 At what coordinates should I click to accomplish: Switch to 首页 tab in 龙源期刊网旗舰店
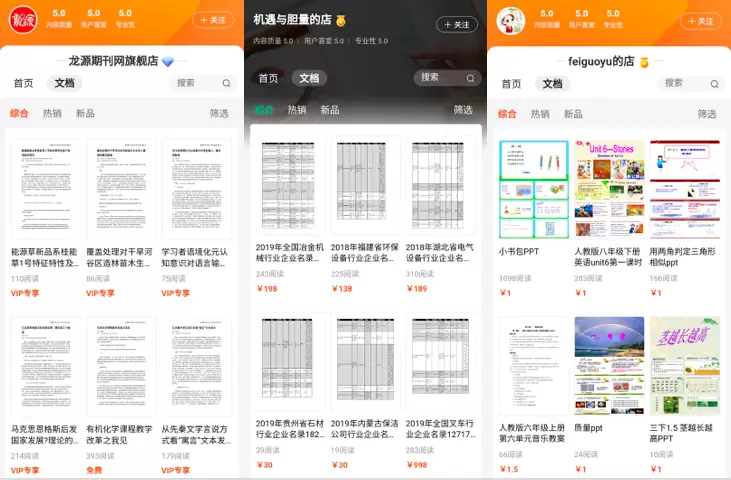[x=23, y=84]
